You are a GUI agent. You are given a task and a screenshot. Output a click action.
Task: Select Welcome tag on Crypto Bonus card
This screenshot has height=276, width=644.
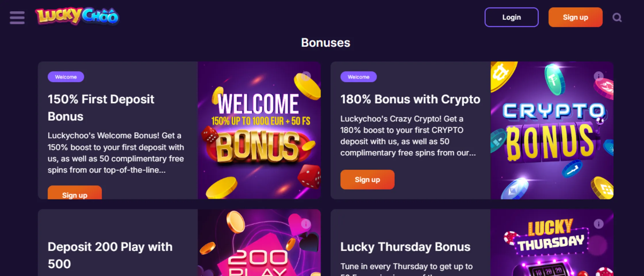pos(359,77)
